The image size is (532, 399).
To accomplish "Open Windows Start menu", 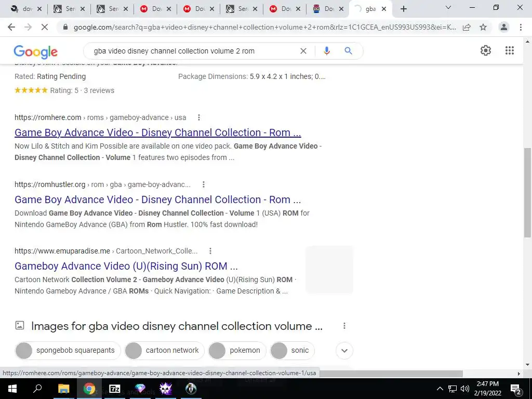I will (12, 389).
